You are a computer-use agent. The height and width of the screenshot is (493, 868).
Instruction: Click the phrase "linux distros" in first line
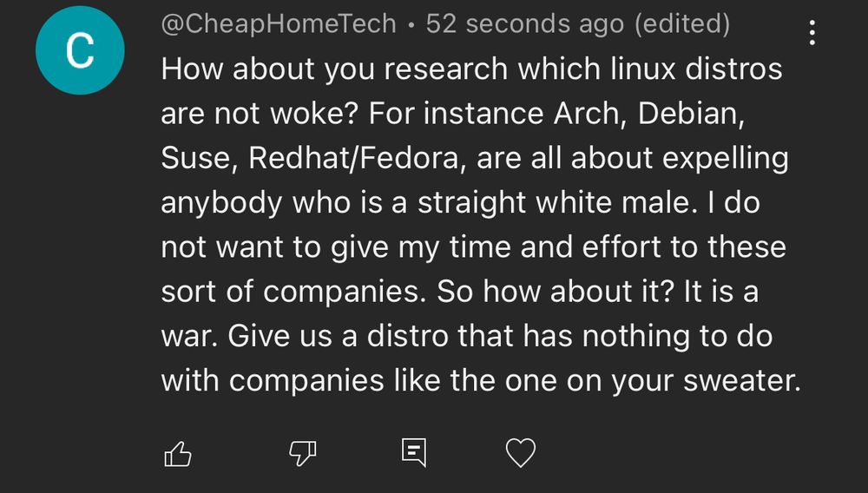[x=696, y=69]
